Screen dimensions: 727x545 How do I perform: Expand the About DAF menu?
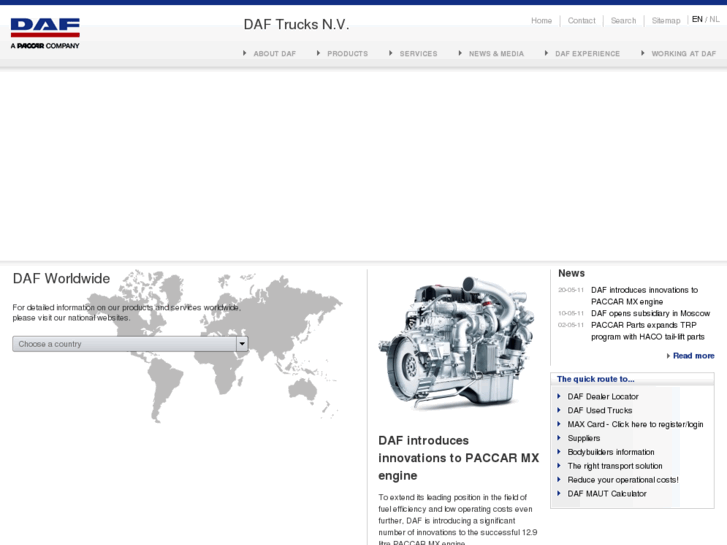(x=274, y=54)
